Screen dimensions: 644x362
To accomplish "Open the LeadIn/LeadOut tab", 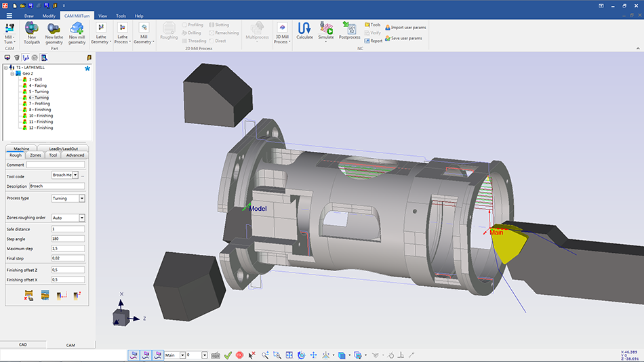I will tap(63, 148).
